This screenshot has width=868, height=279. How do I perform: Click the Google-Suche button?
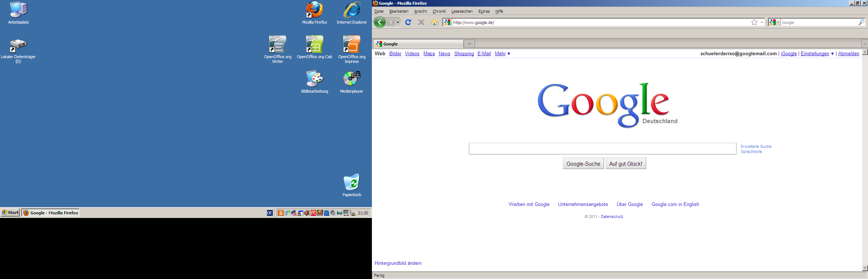(583, 163)
